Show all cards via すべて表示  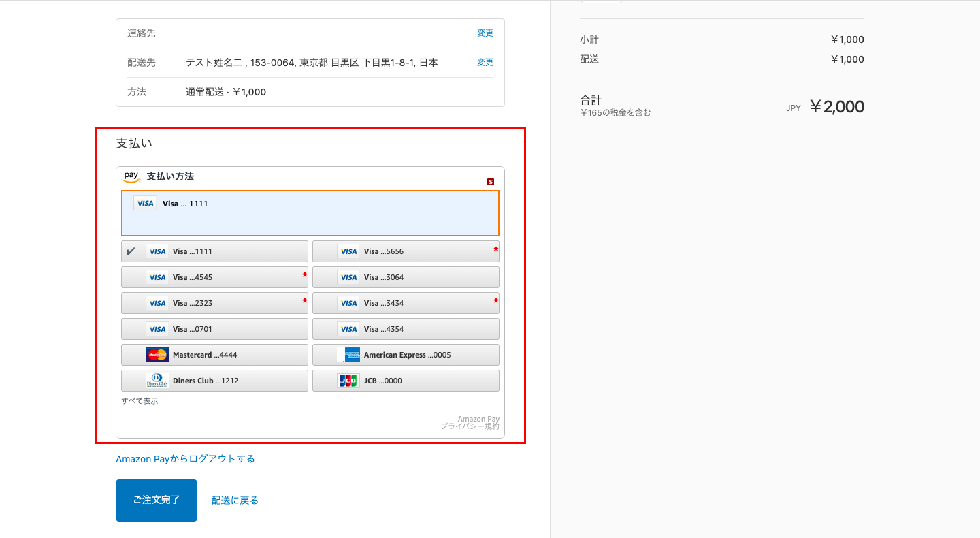(140, 401)
